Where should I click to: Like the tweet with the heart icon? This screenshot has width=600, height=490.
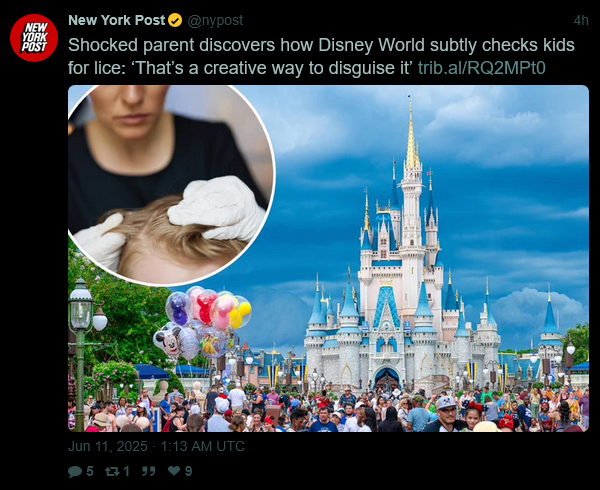tap(174, 470)
